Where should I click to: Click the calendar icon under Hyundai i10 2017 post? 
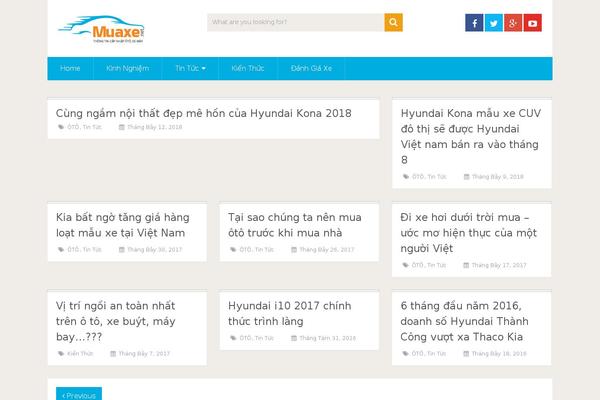pos(294,338)
